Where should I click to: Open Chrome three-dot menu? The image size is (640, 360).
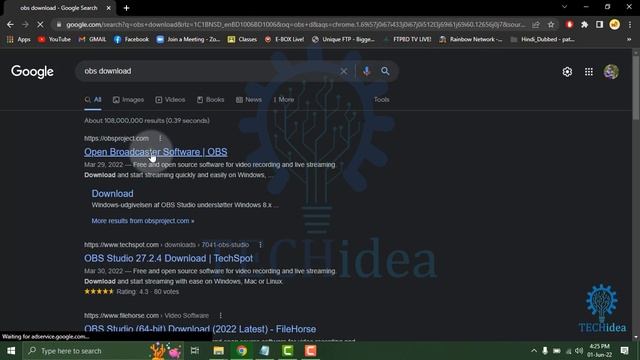(x=630, y=24)
